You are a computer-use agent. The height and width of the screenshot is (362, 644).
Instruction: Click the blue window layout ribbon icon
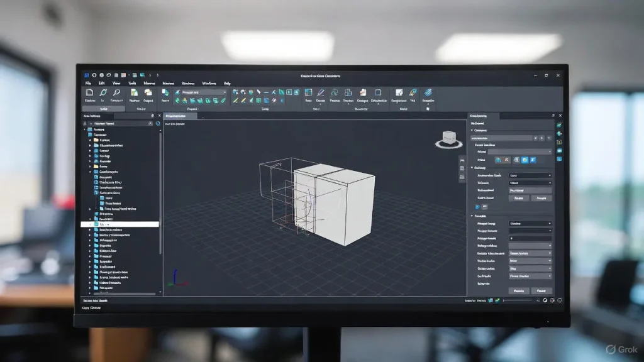pyautogui.click(x=308, y=93)
